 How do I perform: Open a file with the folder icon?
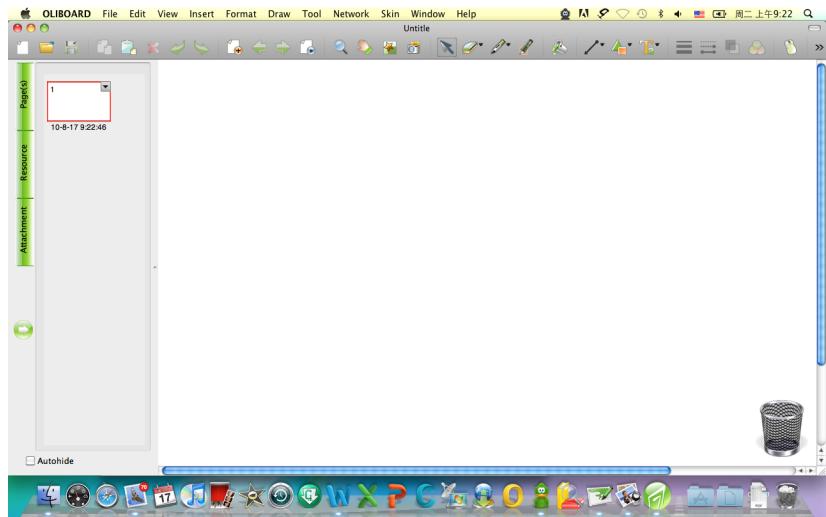coord(44,46)
